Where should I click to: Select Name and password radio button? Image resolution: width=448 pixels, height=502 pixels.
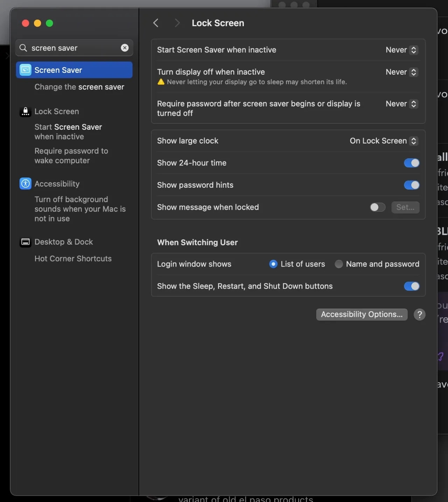tap(338, 264)
